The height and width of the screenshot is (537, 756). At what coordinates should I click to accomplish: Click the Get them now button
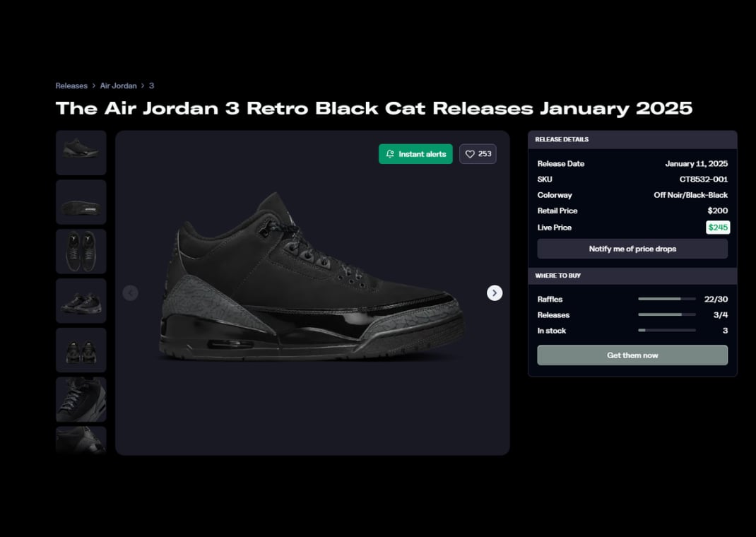pyautogui.click(x=632, y=355)
